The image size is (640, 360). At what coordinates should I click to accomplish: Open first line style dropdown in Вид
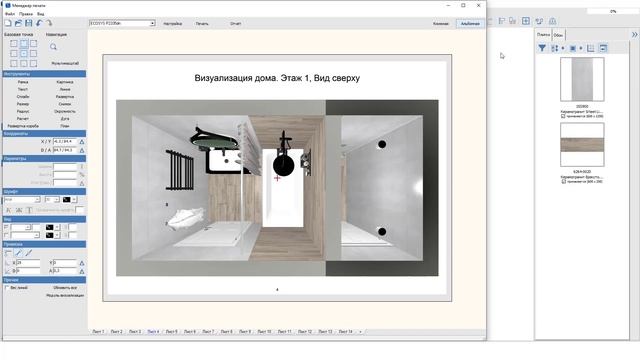pyautogui.click(x=28, y=227)
